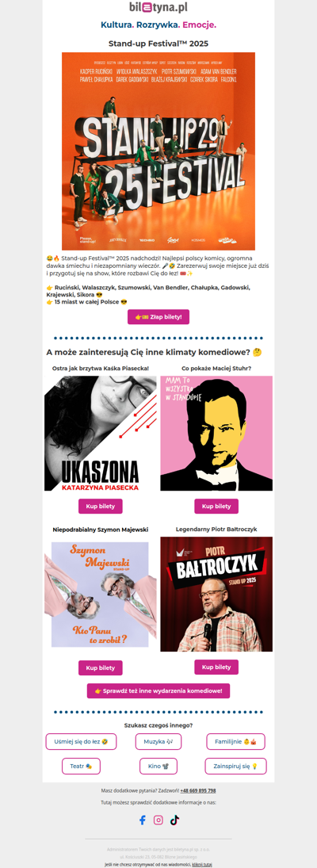Screen dimensions: 317x868
Task: Call the phone number +48 669 895 798
Action: (198, 790)
